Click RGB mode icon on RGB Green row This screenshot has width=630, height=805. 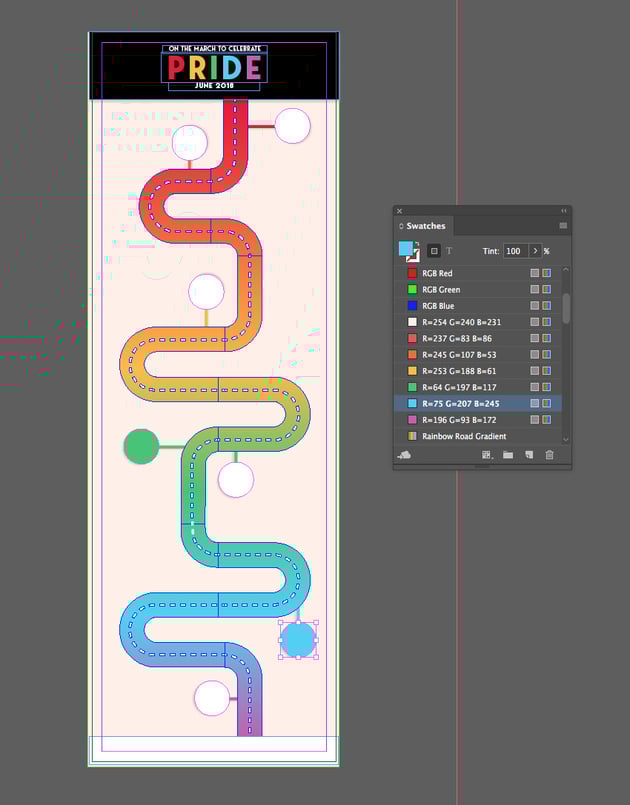point(547,290)
